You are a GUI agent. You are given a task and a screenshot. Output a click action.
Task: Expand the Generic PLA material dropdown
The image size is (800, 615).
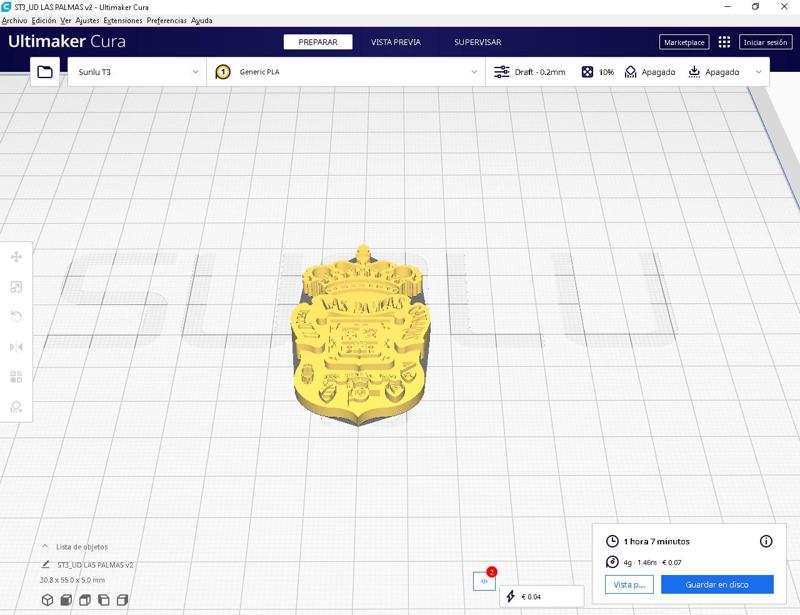(346, 72)
